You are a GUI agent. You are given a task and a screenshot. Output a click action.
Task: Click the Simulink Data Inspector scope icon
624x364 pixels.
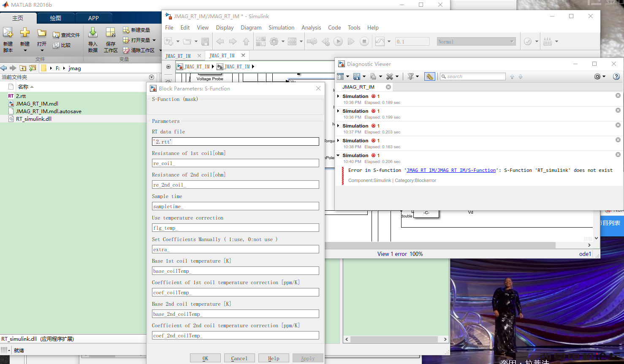(x=380, y=41)
